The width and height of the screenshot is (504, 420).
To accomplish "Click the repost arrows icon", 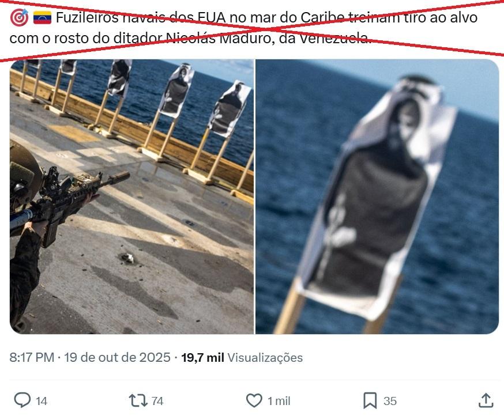I will (138, 401).
